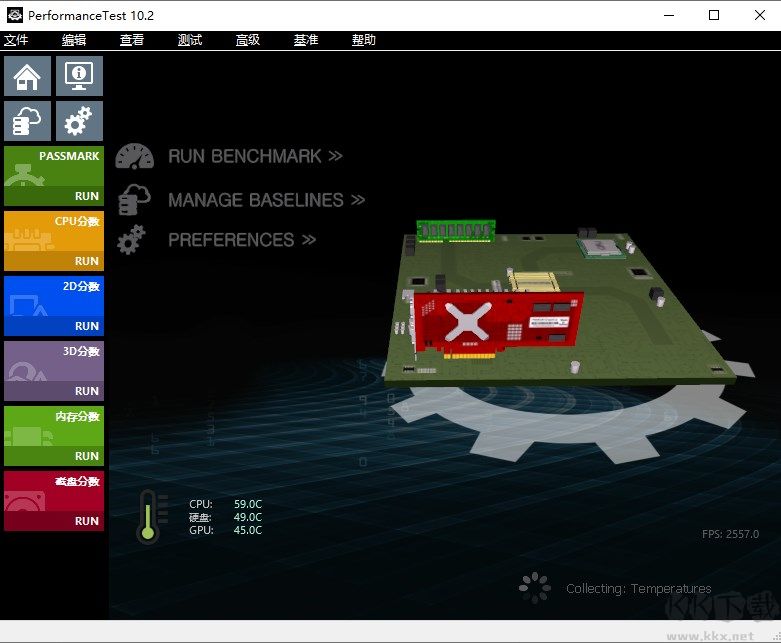Open the 高级 menu
781x643 pixels.
[x=248, y=40]
